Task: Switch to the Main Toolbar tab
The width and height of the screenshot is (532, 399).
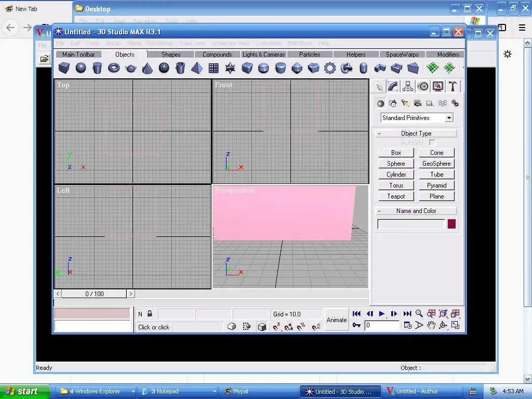Action: [x=78, y=54]
